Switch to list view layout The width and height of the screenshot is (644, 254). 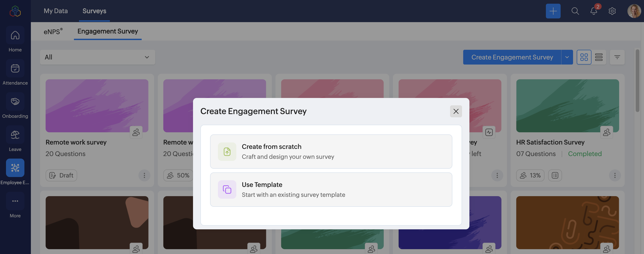pos(599,57)
